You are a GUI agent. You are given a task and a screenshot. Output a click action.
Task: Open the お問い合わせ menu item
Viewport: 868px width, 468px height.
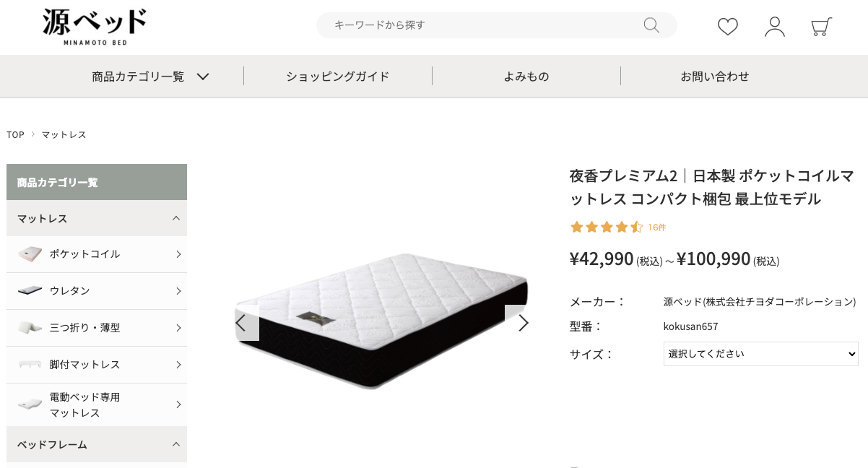click(715, 76)
